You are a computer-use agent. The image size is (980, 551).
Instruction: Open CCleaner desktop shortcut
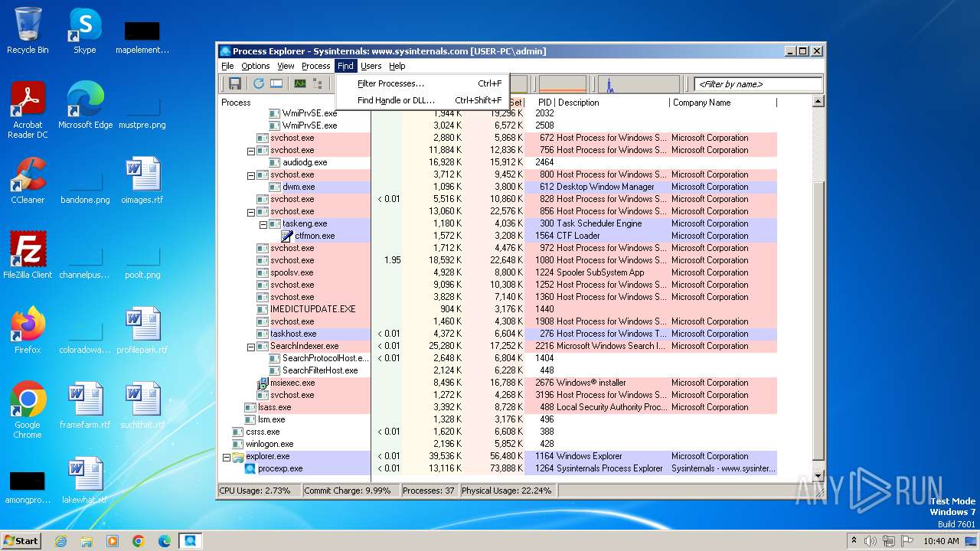click(28, 181)
